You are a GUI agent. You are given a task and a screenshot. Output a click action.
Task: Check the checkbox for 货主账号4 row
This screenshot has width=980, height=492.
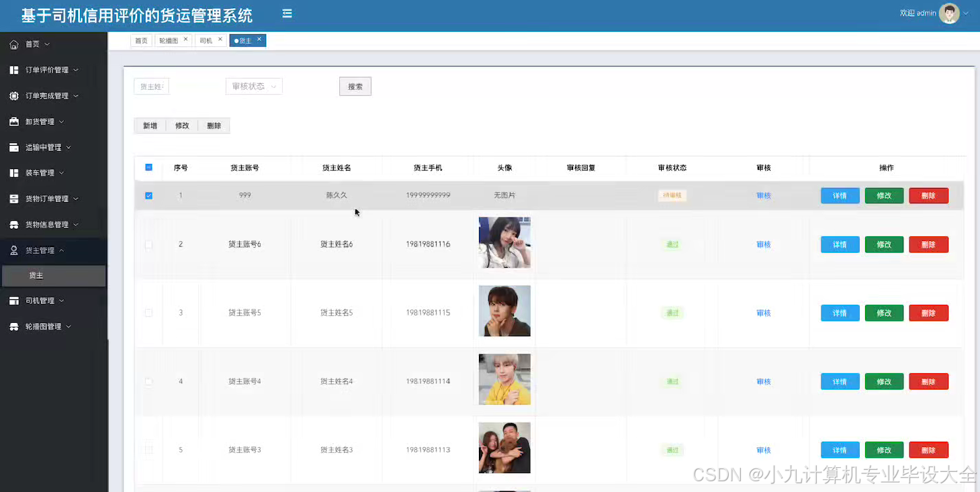coord(149,381)
